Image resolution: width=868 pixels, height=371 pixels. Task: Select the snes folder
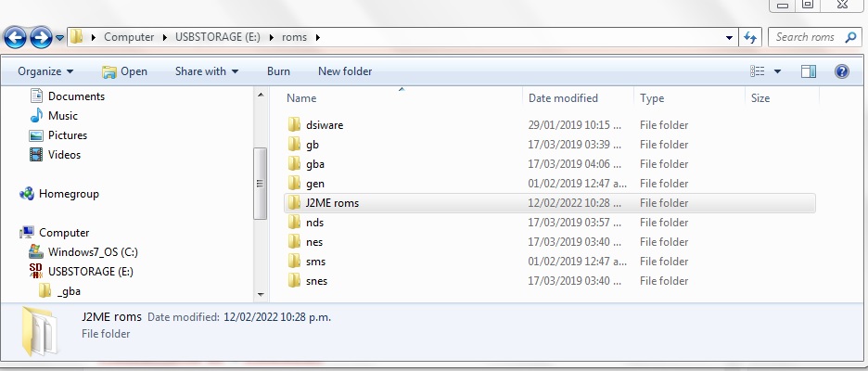[316, 281]
